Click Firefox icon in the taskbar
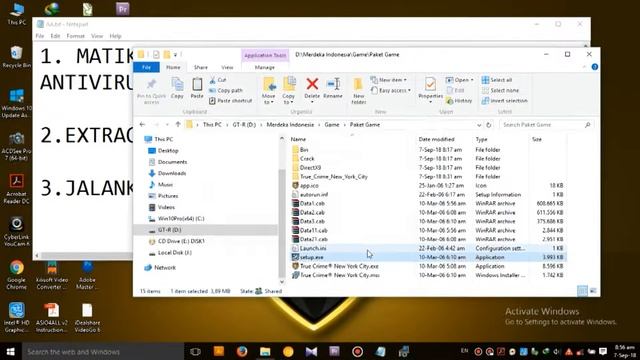This screenshot has width=640, height=360. (242, 351)
